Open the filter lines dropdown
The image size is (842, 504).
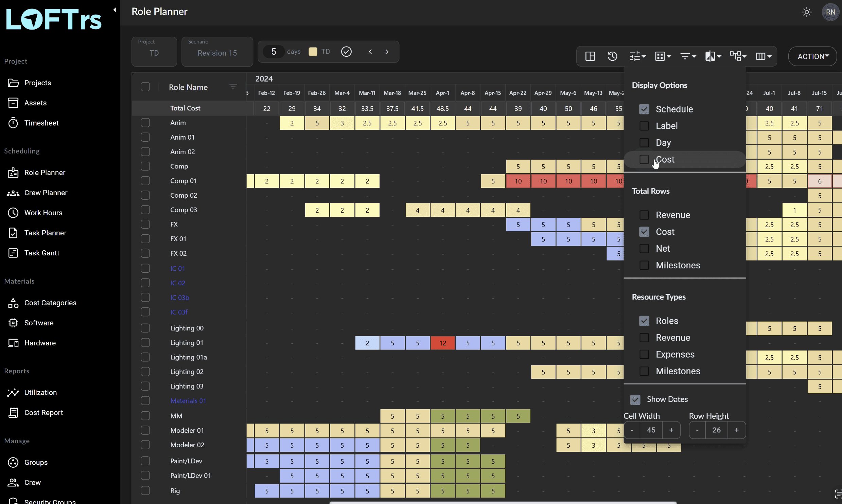click(688, 56)
